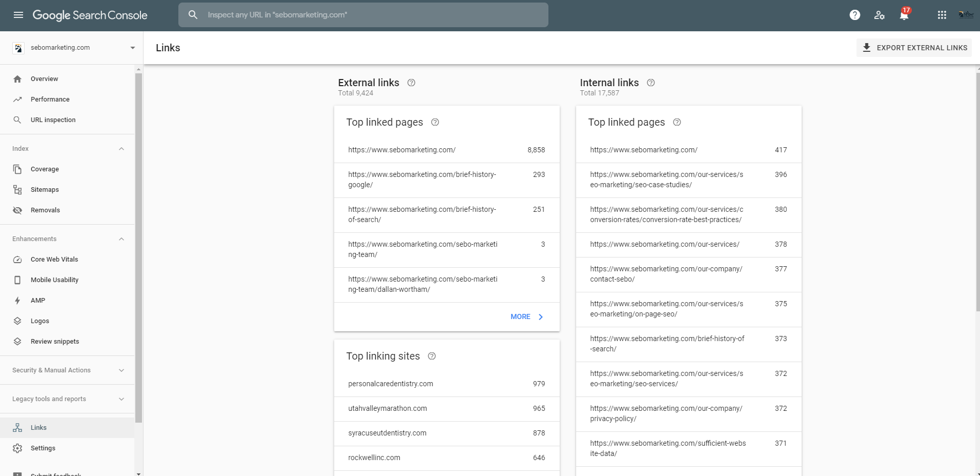Click the help icon beside Internal links
This screenshot has width=980, height=476.
point(651,83)
